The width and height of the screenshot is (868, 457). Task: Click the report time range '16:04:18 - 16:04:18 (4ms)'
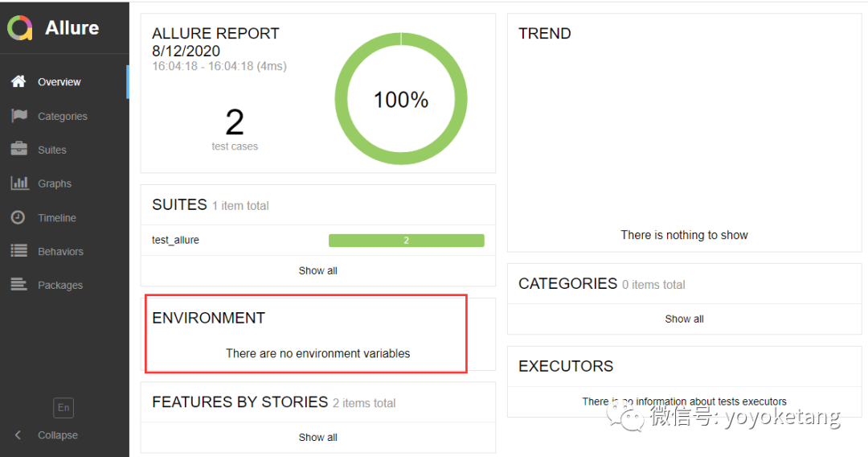click(x=219, y=67)
